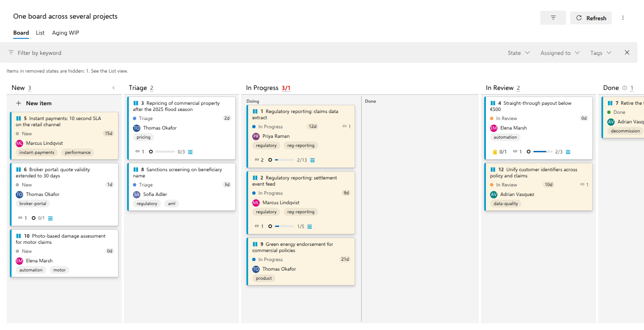Viewport: 644px width, 330px height.
Task: Click link icon on card 1 beside 12d
Action: click(344, 126)
